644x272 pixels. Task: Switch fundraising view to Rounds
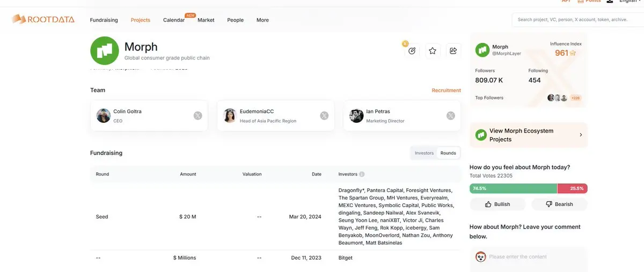[x=448, y=153]
